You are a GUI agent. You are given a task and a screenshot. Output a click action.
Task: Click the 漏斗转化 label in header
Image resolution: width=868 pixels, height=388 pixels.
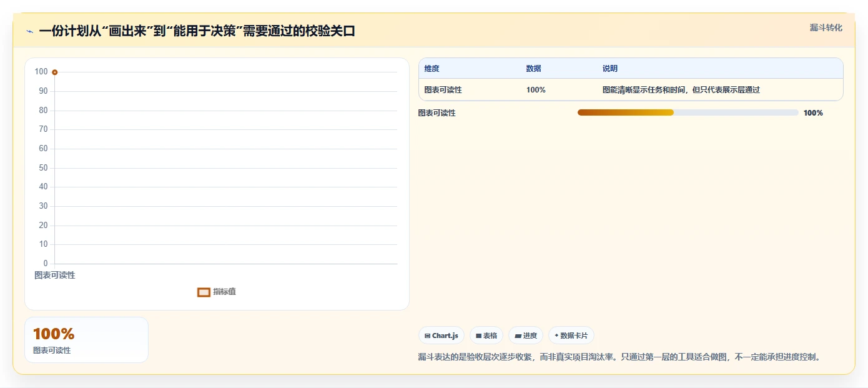[826, 27]
